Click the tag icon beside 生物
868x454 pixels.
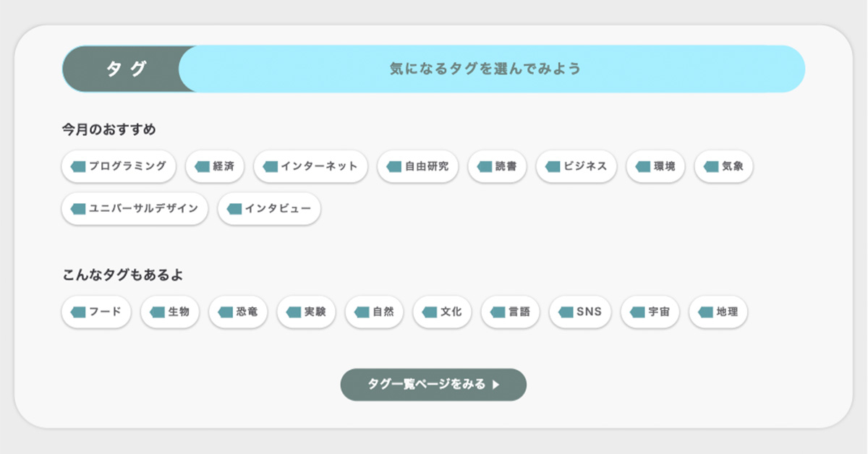tap(157, 312)
